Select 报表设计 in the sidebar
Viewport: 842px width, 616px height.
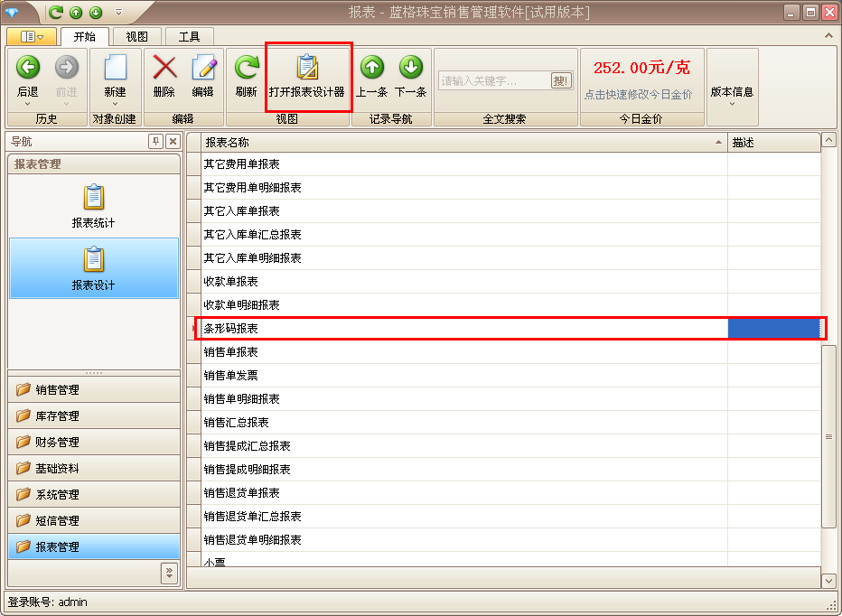point(93,267)
